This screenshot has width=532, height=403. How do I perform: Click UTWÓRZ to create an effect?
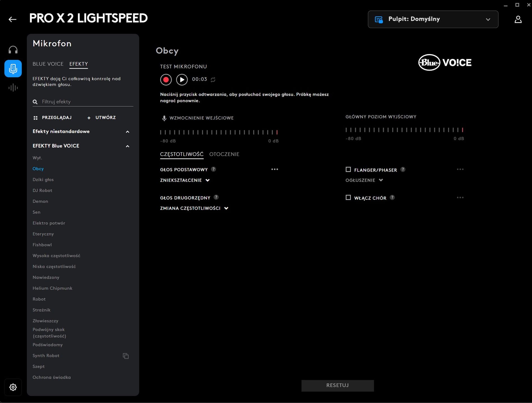pos(101,118)
